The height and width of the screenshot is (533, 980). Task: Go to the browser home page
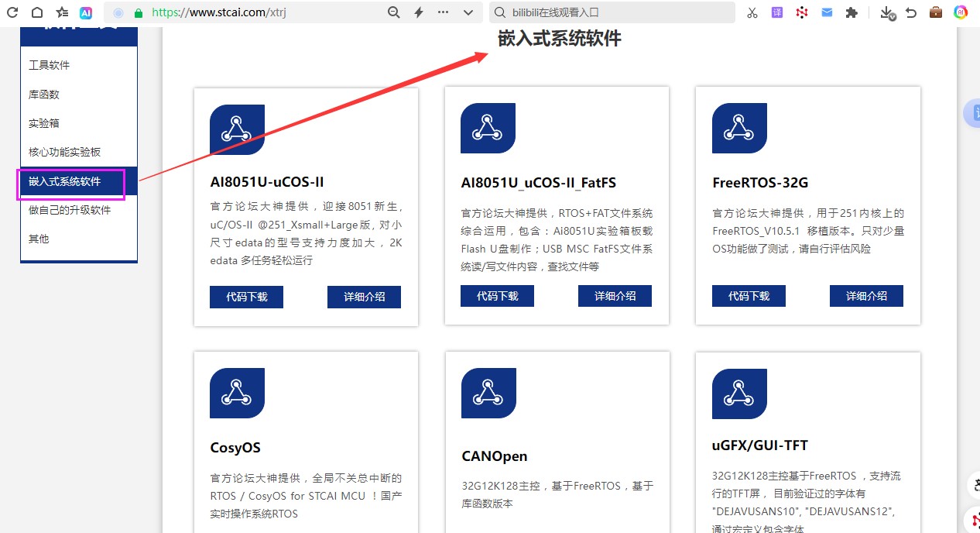(x=37, y=12)
